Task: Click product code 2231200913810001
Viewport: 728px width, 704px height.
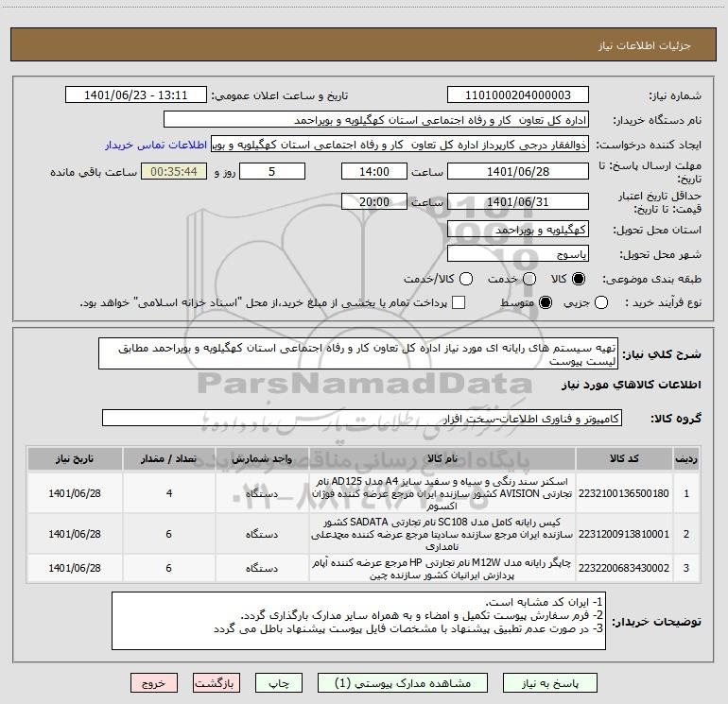Action: click(624, 534)
